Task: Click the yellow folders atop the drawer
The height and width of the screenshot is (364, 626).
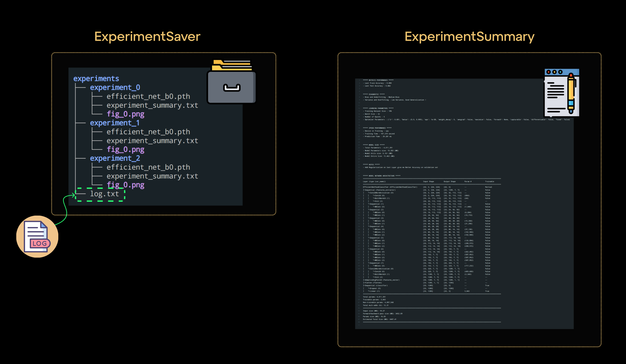Action: coord(232,65)
